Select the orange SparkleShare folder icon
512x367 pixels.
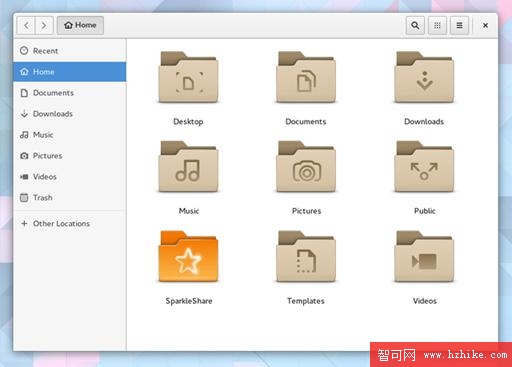(188, 257)
